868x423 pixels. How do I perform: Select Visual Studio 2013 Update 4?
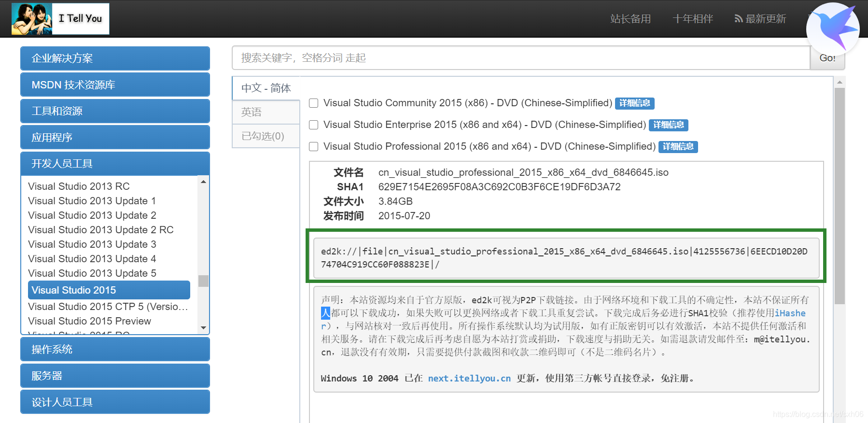tap(92, 259)
